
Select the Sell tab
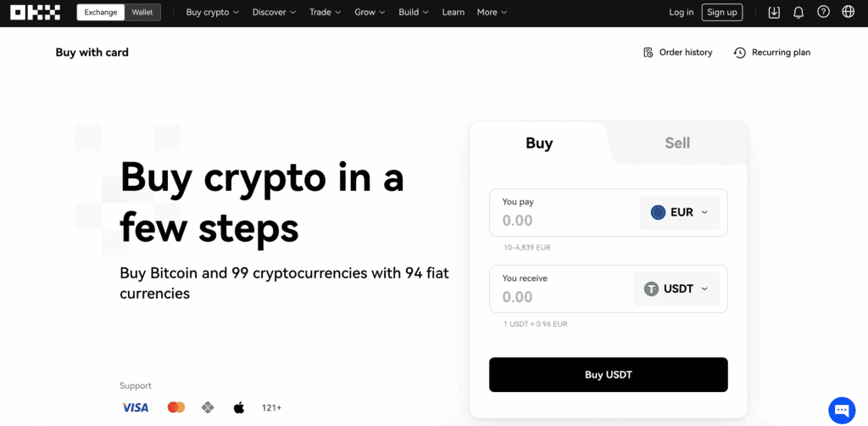point(677,143)
